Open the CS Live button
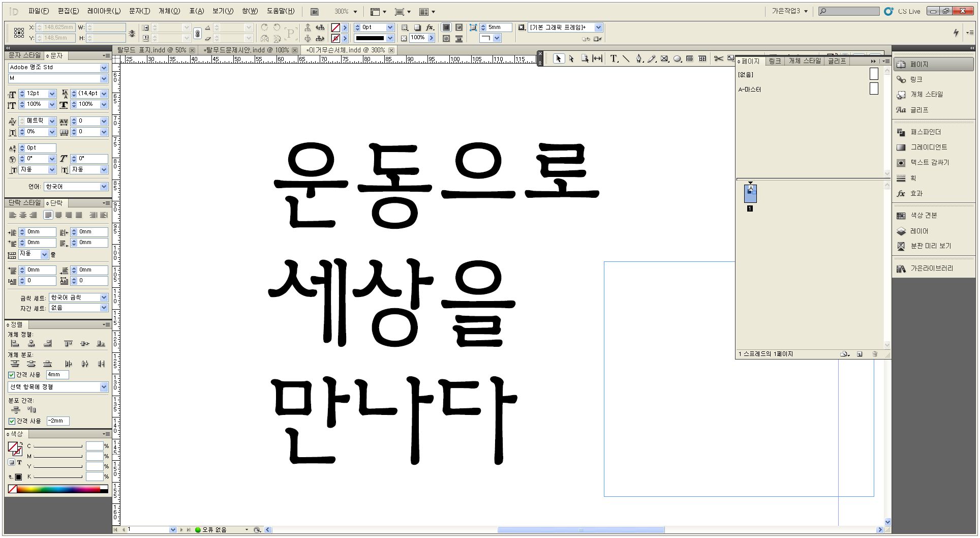Viewport: 980px width, 538px height. [903, 11]
